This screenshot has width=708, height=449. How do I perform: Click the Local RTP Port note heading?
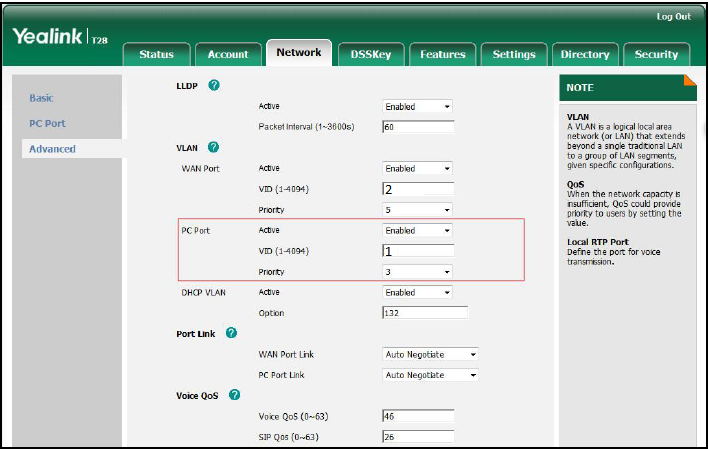click(x=598, y=242)
